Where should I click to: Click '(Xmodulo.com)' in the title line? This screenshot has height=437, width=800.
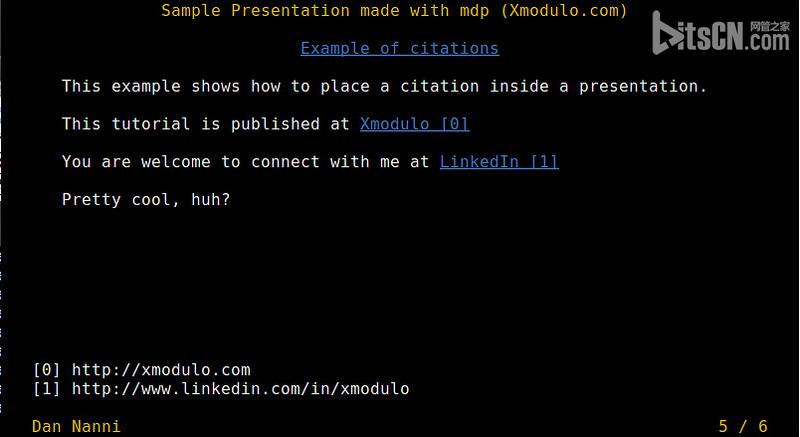[x=564, y=10]
